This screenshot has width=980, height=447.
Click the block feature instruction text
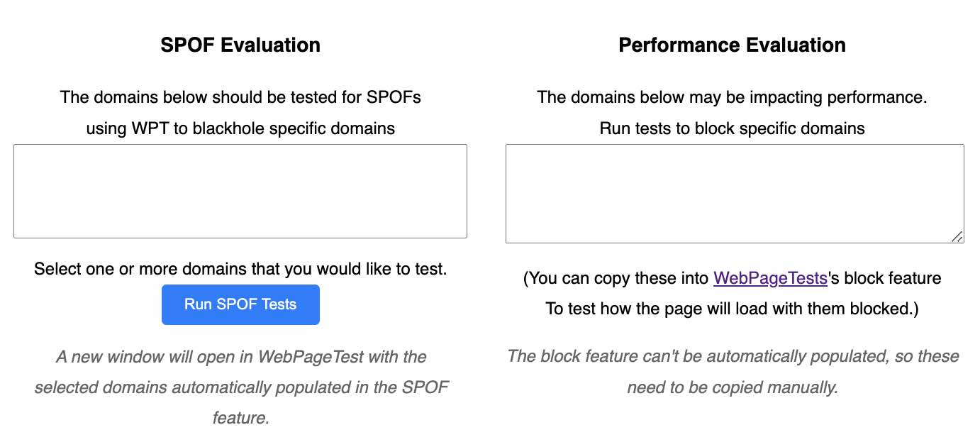733,293
